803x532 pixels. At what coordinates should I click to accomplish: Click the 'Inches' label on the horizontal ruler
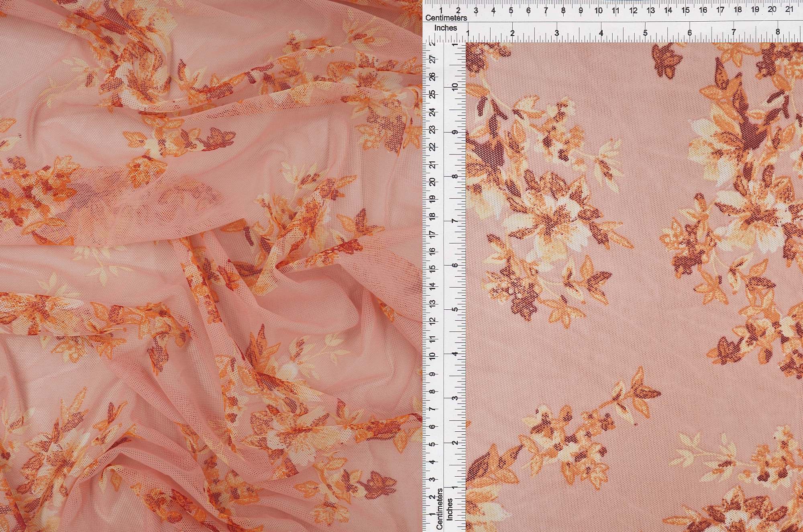(x=446, y=28)
